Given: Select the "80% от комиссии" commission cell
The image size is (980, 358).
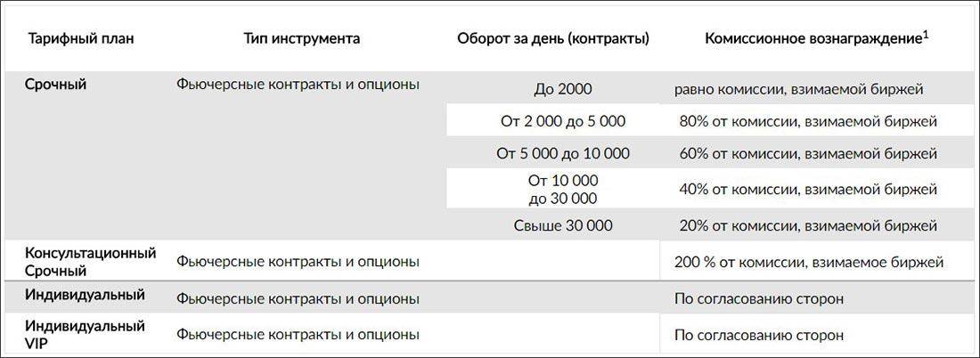Looking at the screenshot, I should (x=807, y=121).
